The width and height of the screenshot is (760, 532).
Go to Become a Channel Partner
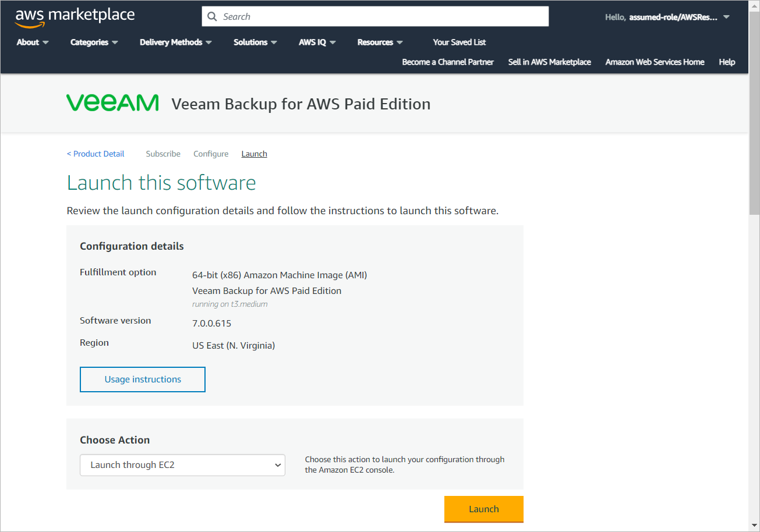pyautogui.click(x=448, y=62)
